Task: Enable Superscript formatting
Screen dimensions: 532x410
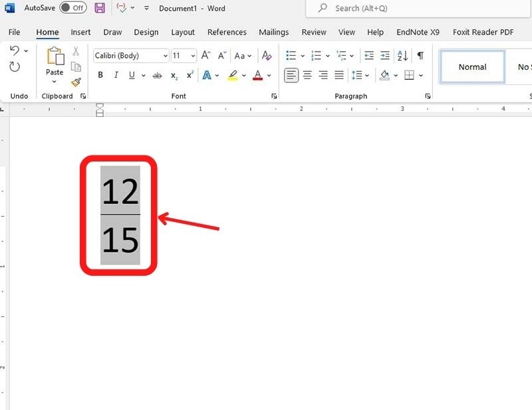Action: [188, 75]
